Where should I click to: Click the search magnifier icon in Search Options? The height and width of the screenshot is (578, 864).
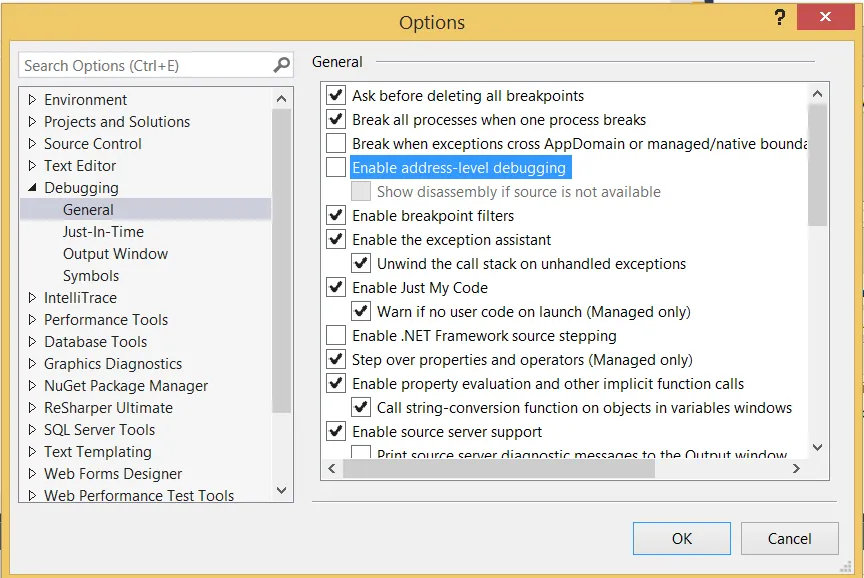tap(281, 66)
